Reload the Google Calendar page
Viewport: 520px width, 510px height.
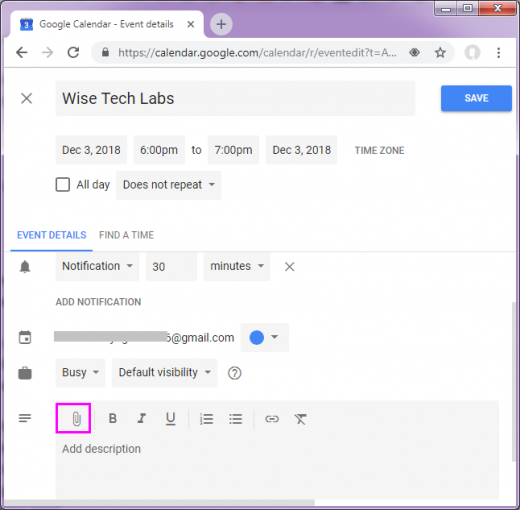pyautogui.click(x=73, y=52)
